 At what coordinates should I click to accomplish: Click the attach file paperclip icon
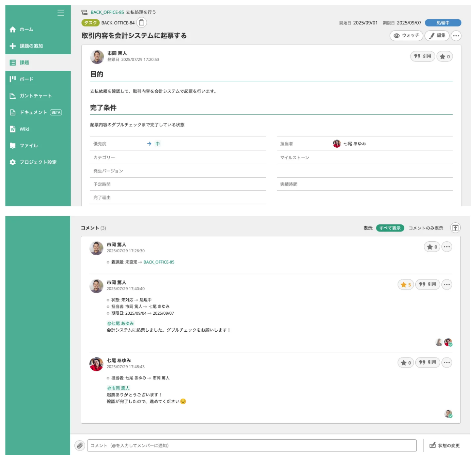point(80,445)
